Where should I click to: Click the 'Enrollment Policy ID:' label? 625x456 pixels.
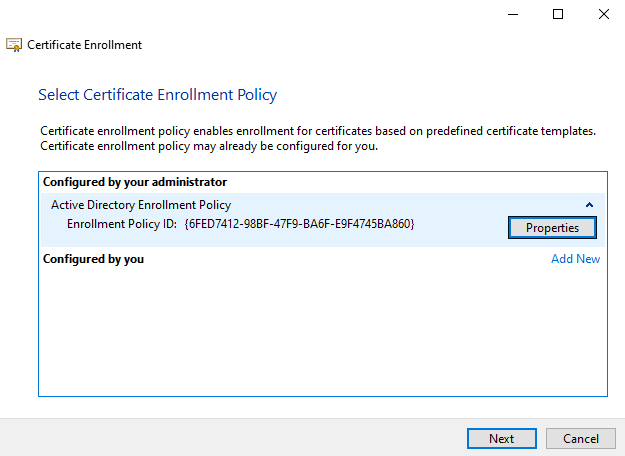(x=122, y=223)
